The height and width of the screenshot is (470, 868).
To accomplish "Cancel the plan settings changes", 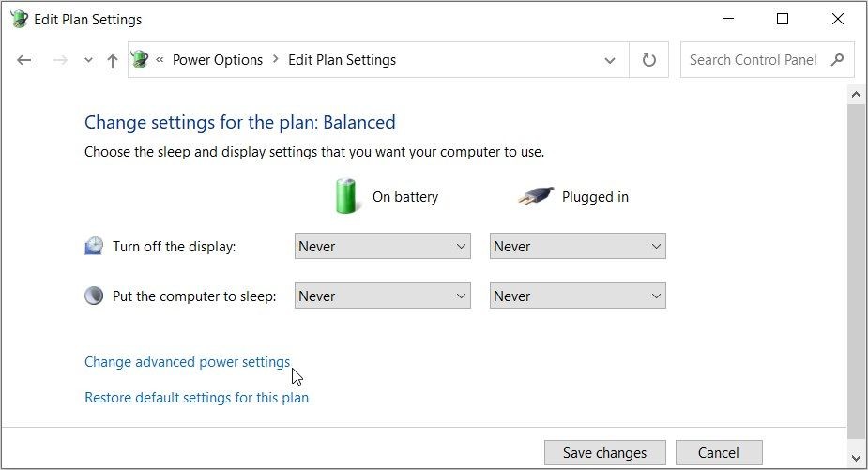I will tap(719, 453).
